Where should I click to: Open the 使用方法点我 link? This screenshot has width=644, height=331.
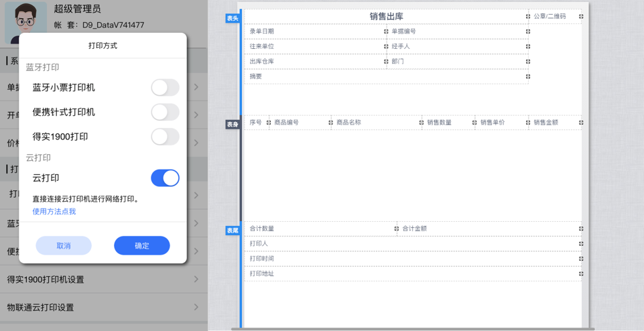click(54, 212)
